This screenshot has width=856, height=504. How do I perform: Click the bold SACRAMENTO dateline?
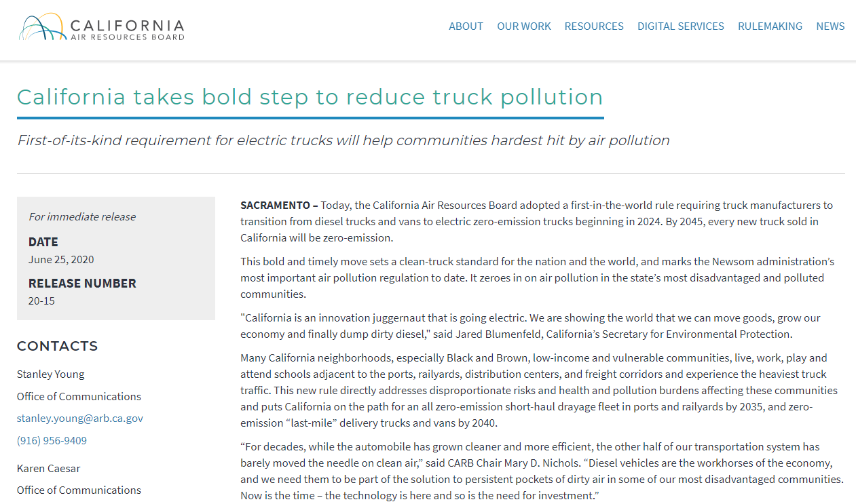tap(278, 206)
